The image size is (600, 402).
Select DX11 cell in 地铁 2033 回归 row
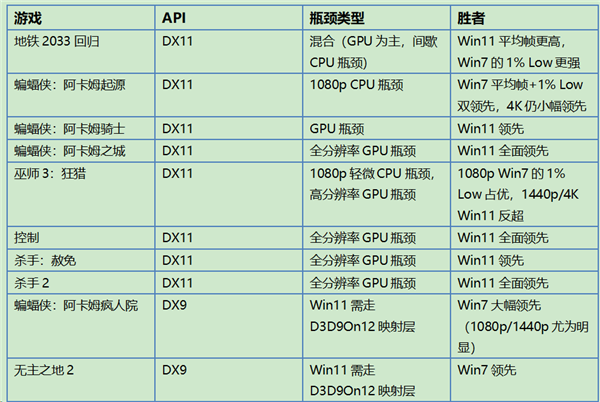229,52
